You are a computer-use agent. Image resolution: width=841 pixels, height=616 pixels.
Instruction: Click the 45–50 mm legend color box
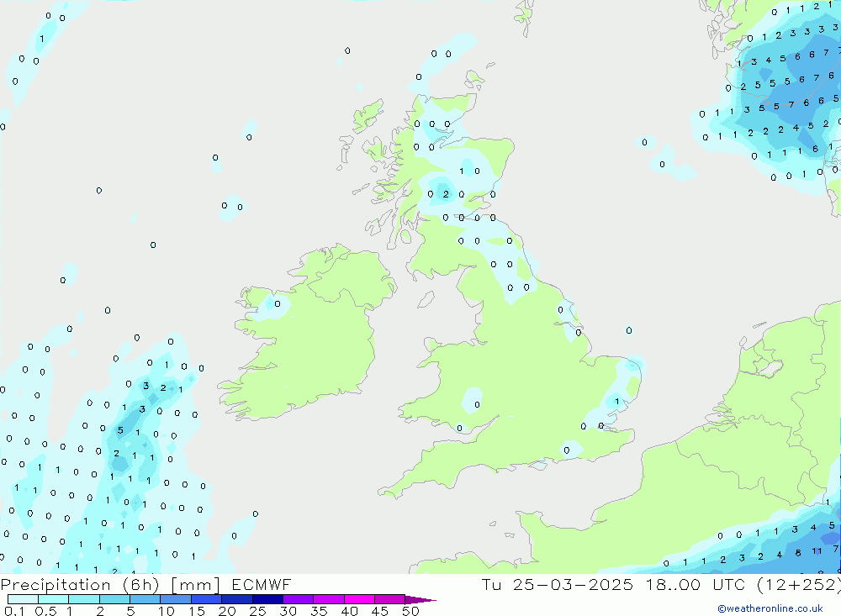pos(390,599)
